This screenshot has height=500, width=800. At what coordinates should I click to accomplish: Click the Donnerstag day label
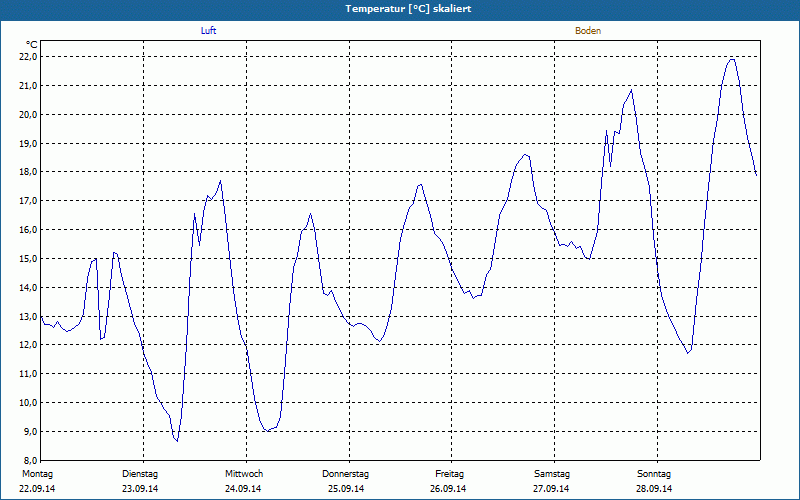(x=345, y=474)
